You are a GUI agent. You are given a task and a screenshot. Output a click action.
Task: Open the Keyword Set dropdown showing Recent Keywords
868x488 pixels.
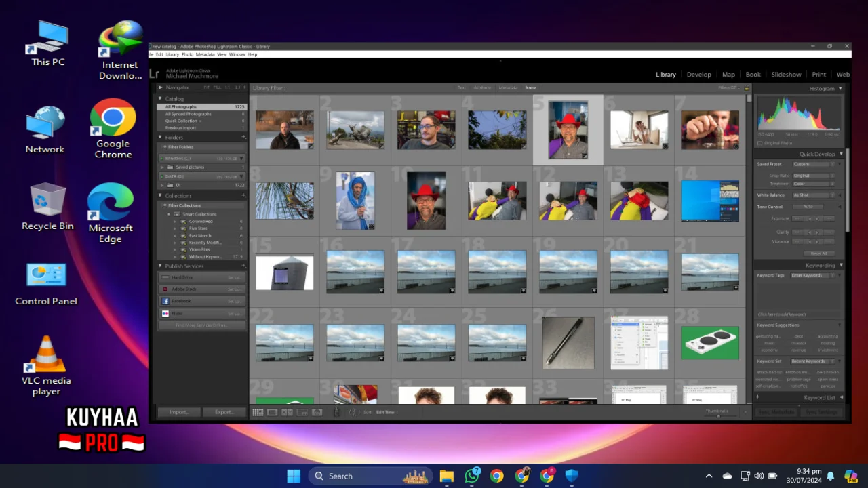tap(813, 361)
